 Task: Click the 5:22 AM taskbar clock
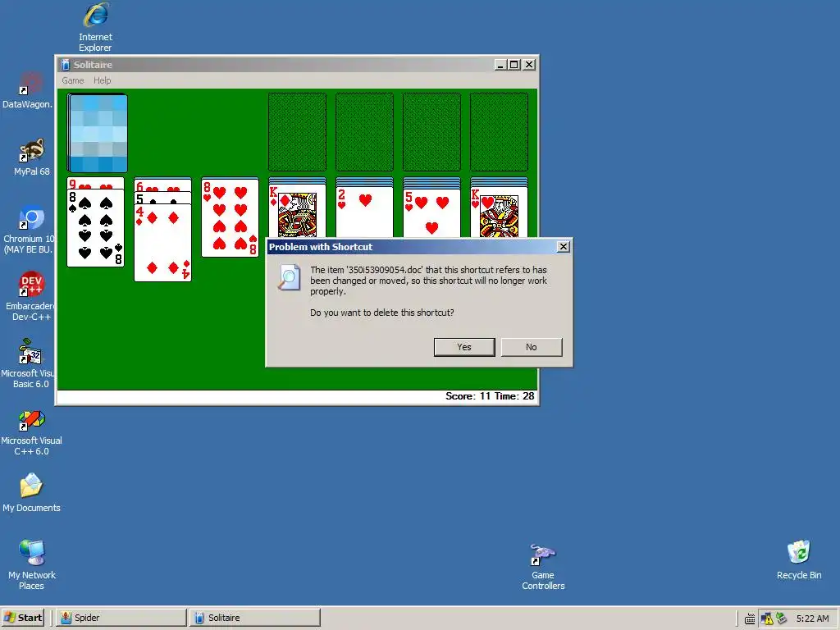tap(812, 619)
